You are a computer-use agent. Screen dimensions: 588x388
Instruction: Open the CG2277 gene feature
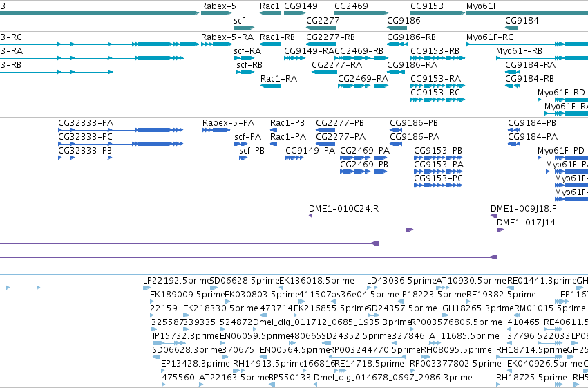[x=321, y=28]
